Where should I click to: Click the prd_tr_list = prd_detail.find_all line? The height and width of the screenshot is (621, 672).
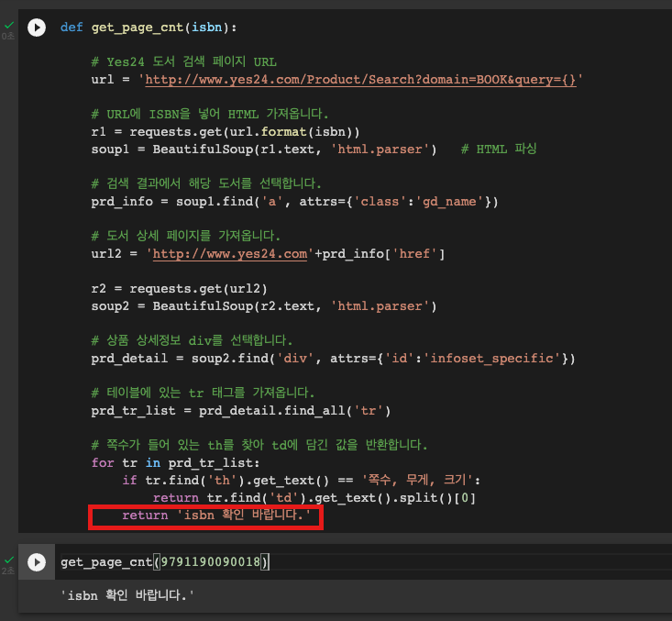coord(241,411)
